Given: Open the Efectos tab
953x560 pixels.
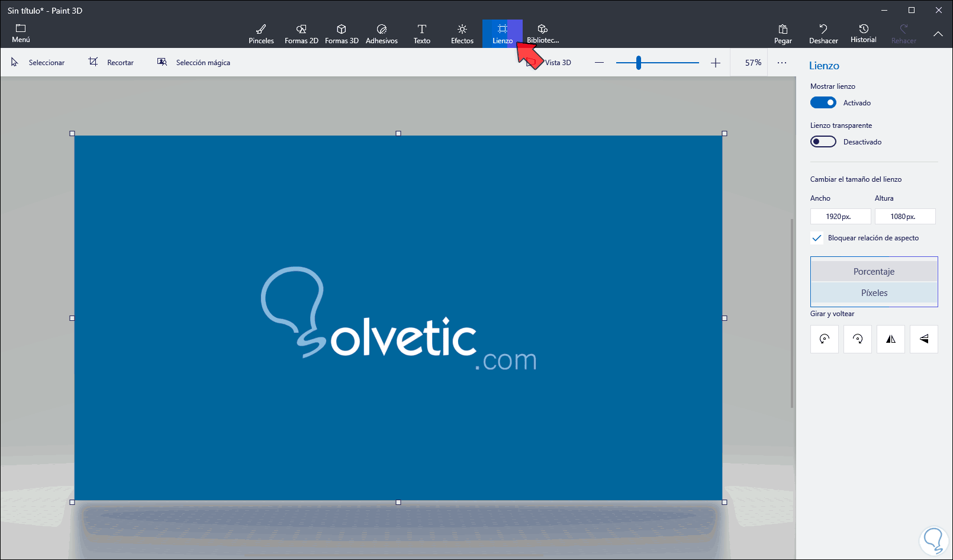Looking at the screenshot, I should (x=462, y=34).
